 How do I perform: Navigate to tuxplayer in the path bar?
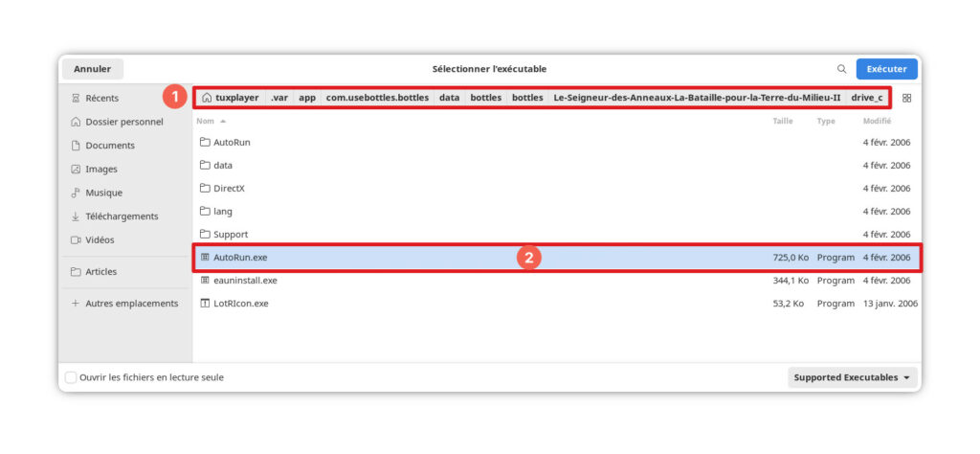[230, 98]
